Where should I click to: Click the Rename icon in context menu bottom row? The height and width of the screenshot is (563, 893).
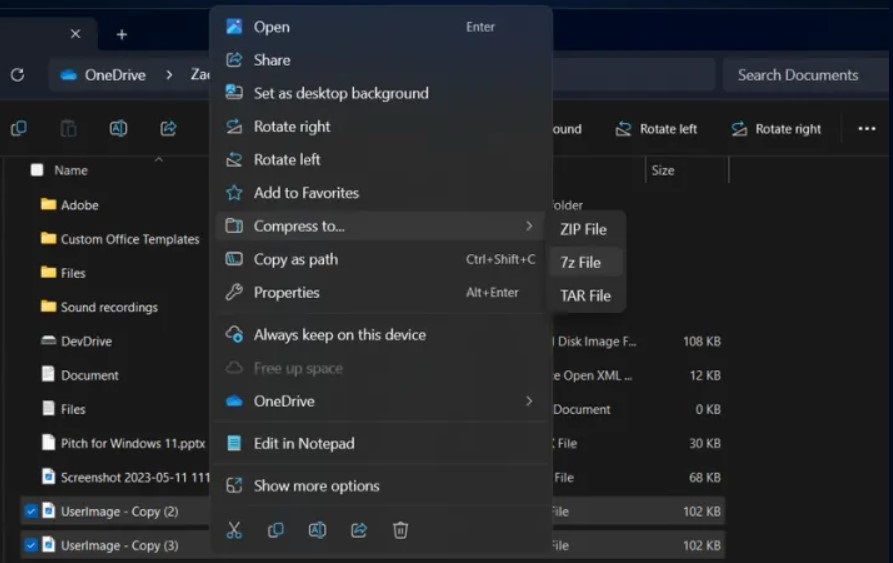pos(317,530)
